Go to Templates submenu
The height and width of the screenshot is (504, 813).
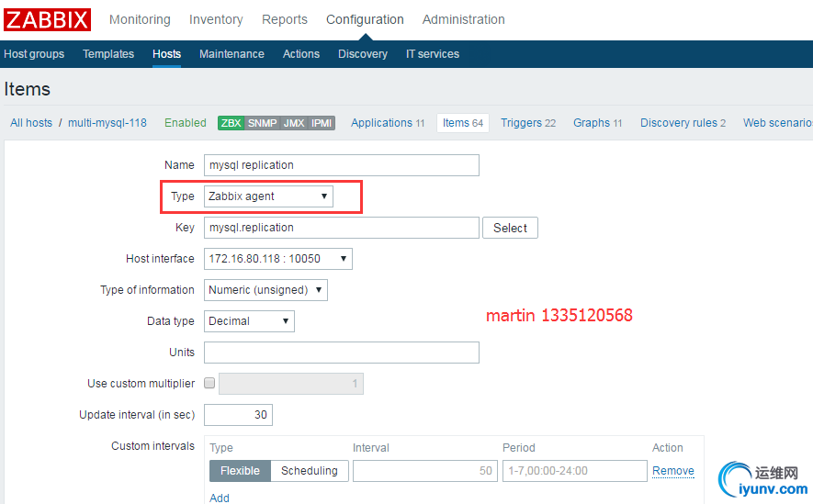pos(108,54)
